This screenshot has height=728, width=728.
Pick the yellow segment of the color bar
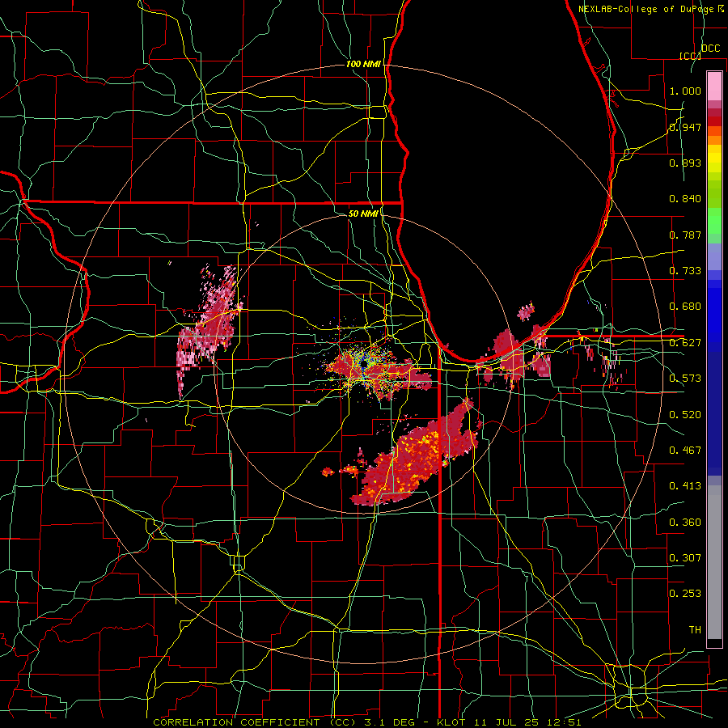click(x=714, y=159)
